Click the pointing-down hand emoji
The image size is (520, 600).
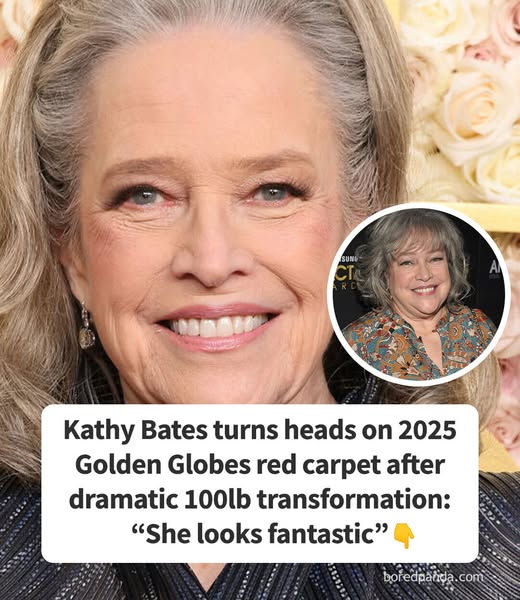[x=404, y=536]
